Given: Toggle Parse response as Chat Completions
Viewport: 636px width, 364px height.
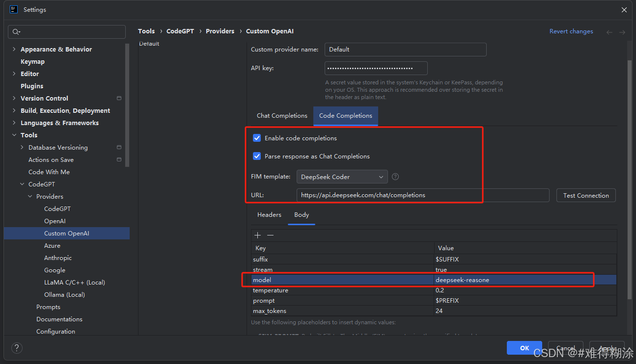Looking at the screenshot, I should (x=257, y=156).
